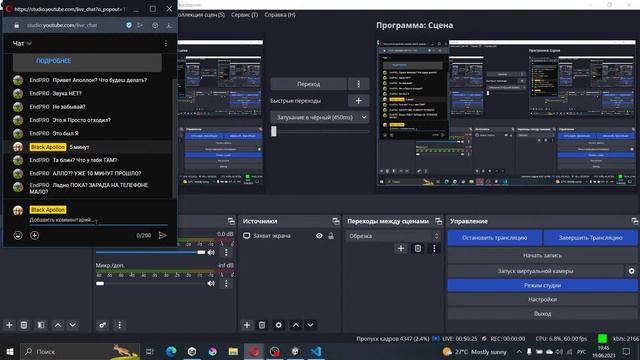Viewport: 640px width, 360px height.
Task: Open Visual Studio Code from taskbar
Action: click(x=316, y=352)
